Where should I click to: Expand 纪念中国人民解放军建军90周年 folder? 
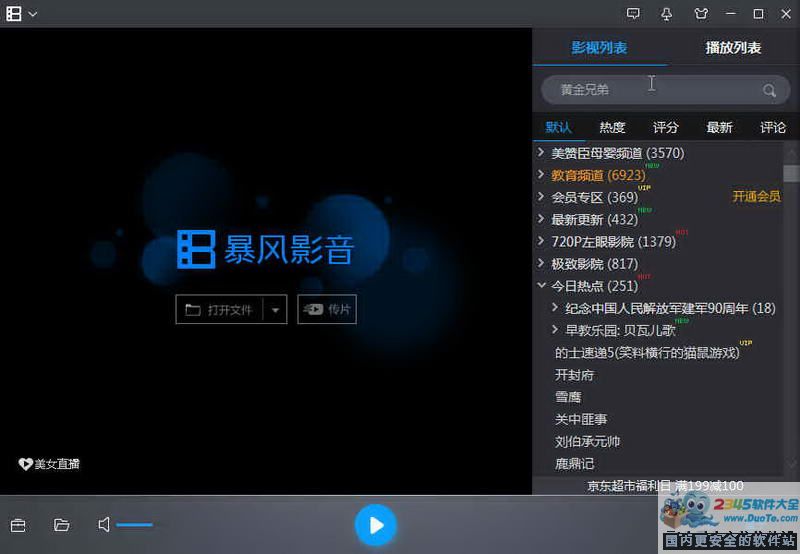(x=555, y=307)
